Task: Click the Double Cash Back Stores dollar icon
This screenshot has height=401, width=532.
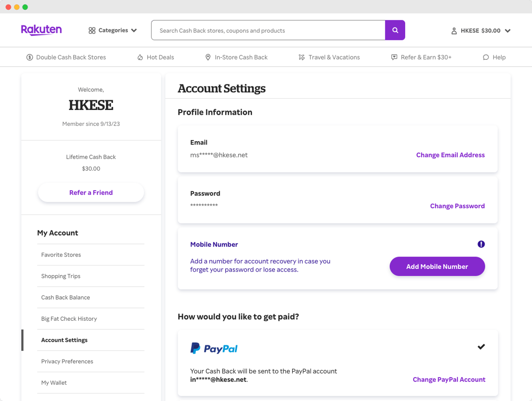Action: point(30,57)
